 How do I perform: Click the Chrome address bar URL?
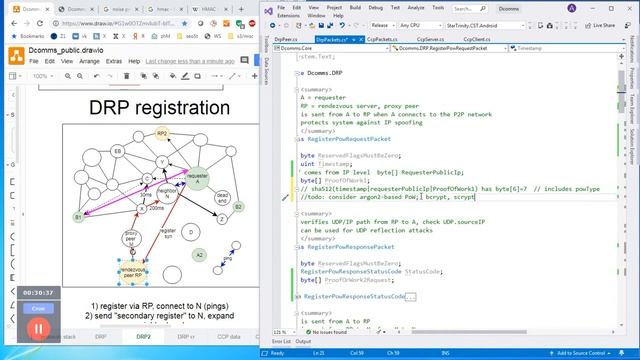point(119,23)
